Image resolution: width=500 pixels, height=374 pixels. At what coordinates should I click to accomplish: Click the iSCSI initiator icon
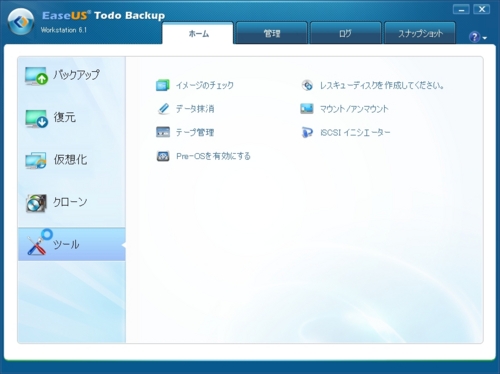(x=307, y=132)
